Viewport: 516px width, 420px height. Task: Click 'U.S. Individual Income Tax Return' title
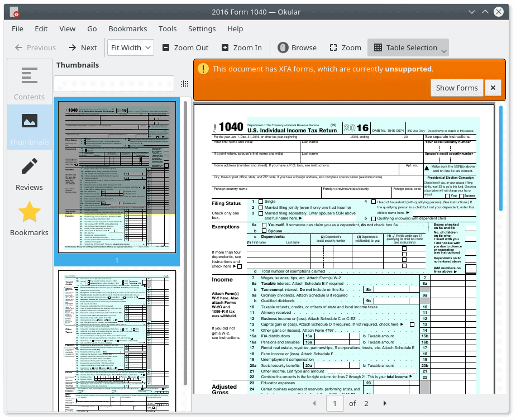click(292, 131)
